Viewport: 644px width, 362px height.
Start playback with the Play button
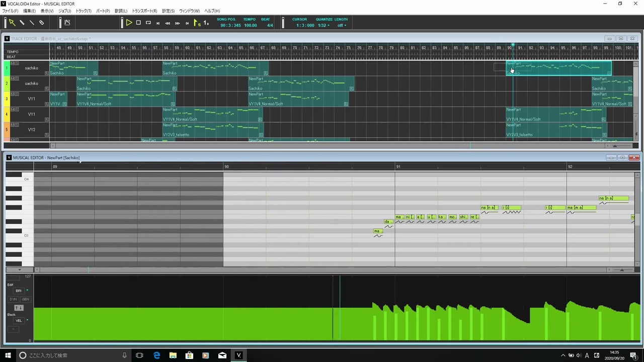[129, 23]
